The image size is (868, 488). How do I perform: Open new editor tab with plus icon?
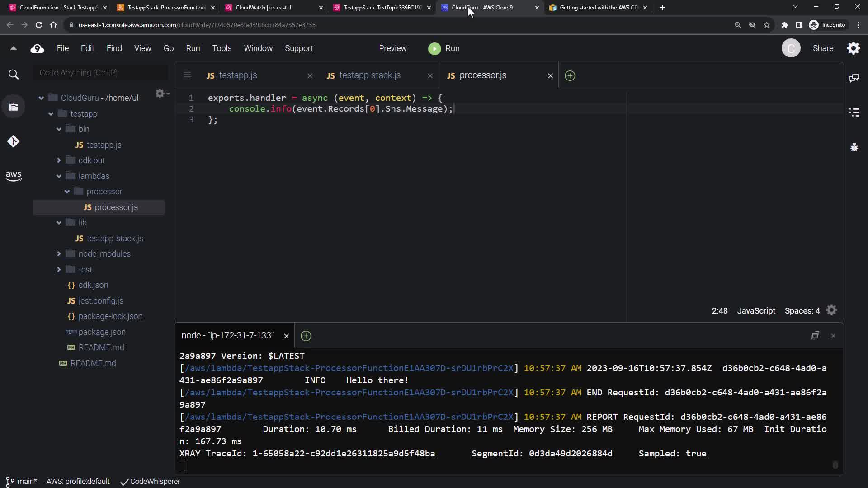(570, 75)
